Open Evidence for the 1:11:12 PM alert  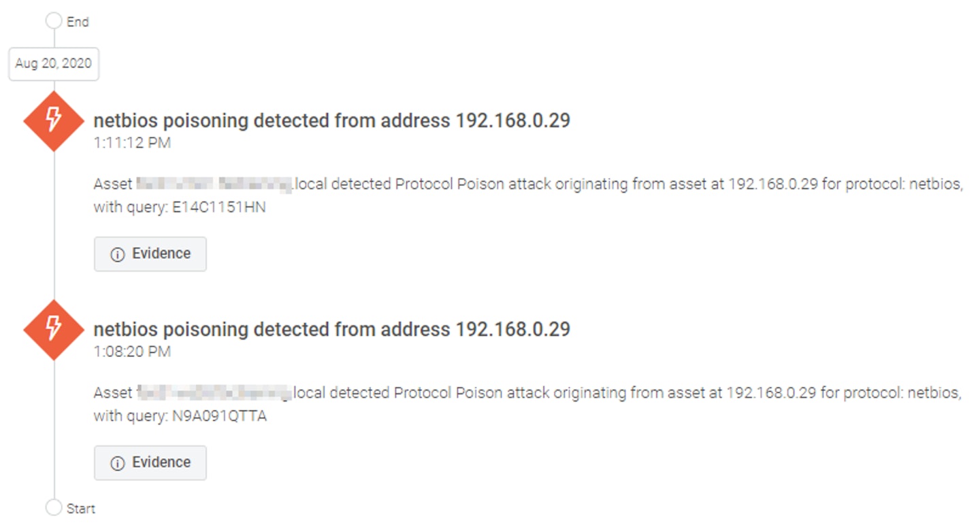click(150, 254)
